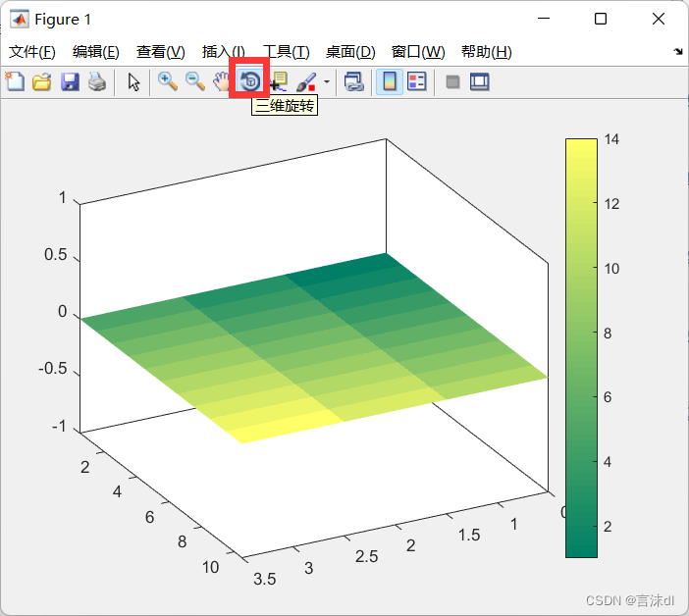Activate the Zoom In magnifier tool

click(x=168, y=82)
